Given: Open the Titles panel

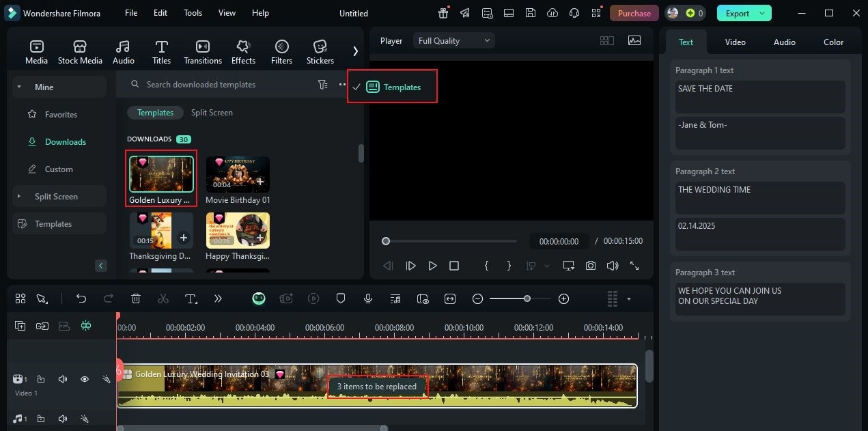Looking at the screenshot, I should coord(161,52).
